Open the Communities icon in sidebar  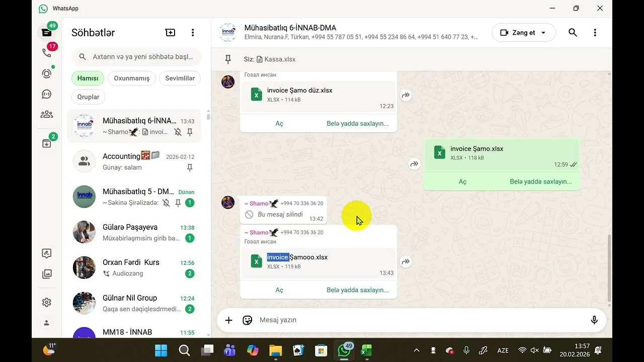[47, 114]
